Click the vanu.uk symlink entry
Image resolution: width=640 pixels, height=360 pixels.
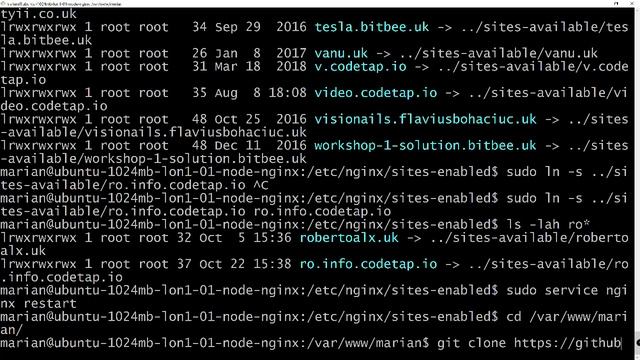tap(341, 53)
